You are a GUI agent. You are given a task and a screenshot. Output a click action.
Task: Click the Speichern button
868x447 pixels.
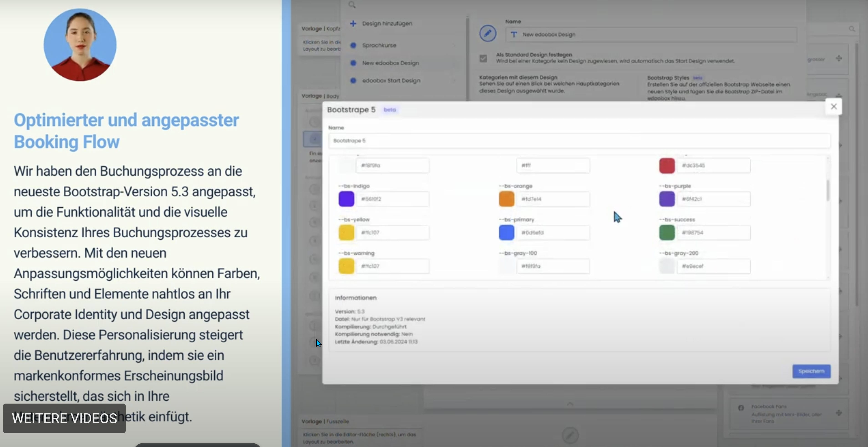(811, 371)
